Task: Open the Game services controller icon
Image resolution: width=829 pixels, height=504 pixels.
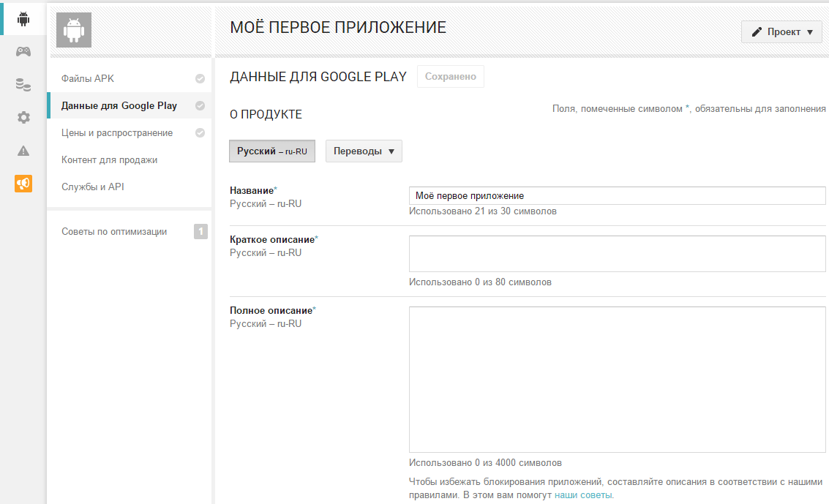Action: point(23,51)
